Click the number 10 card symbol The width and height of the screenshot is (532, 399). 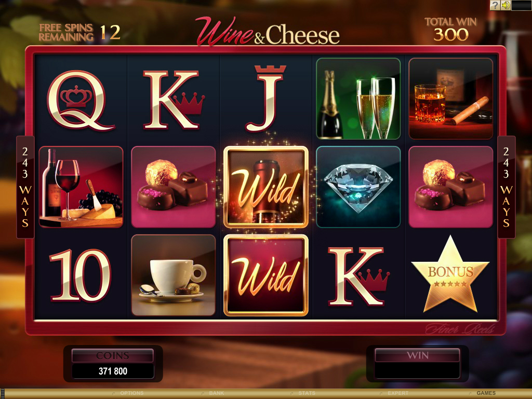(81, 275)
